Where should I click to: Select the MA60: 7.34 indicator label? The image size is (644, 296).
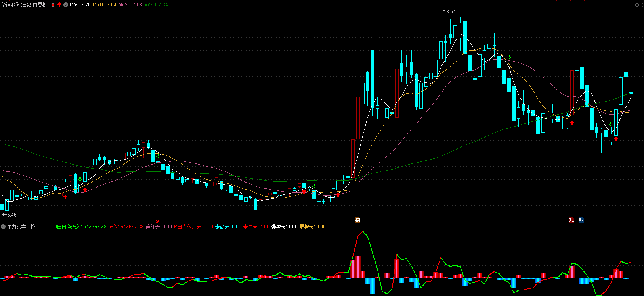156,5
